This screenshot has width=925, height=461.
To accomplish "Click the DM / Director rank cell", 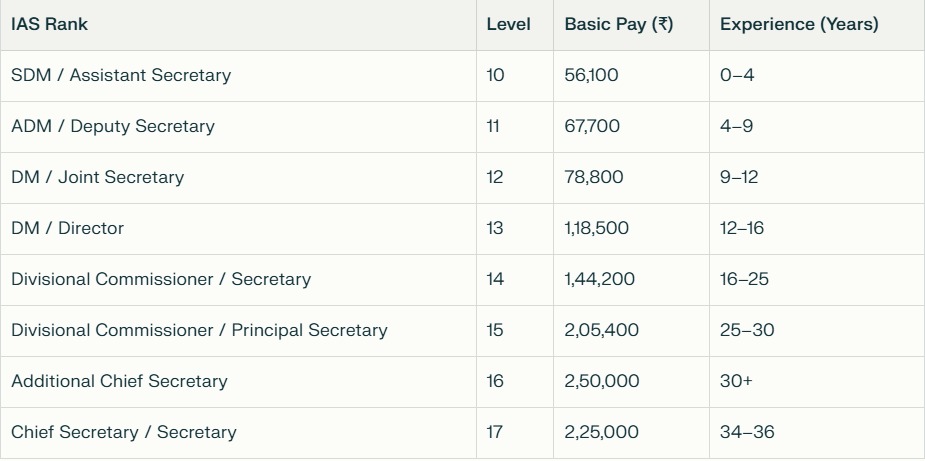I will [x=68, y=228].
